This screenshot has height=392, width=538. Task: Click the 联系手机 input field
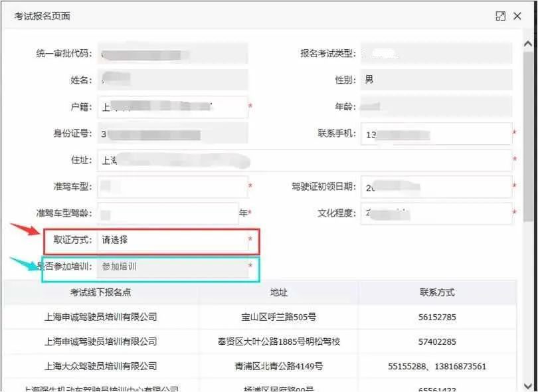coord(436,134)
